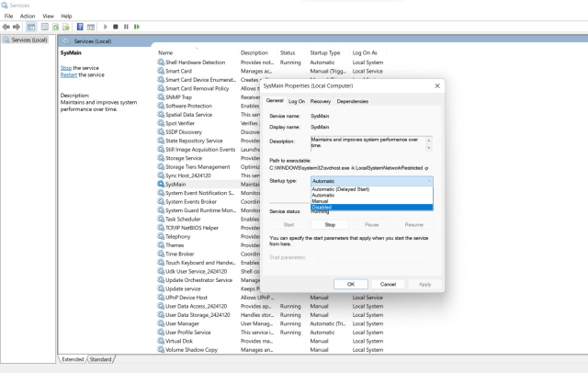Click the gear icon beside SysMain row

(161, 184)
